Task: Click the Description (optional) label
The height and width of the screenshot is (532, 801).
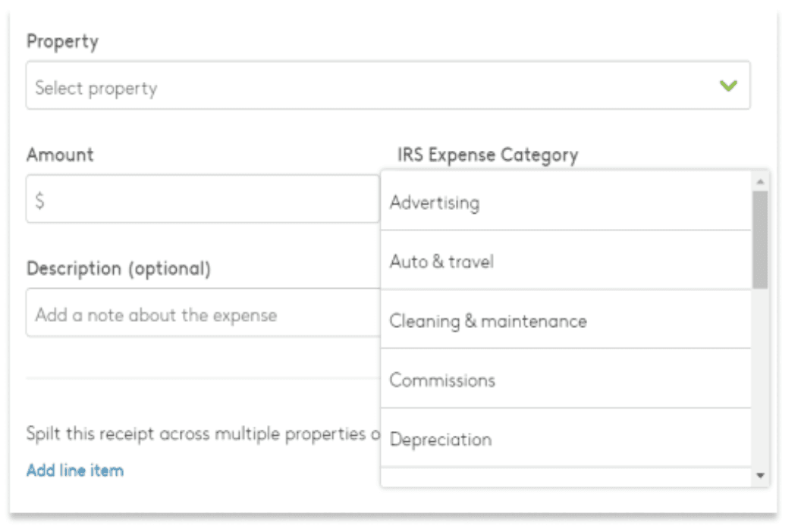Action: pos(118,269)
